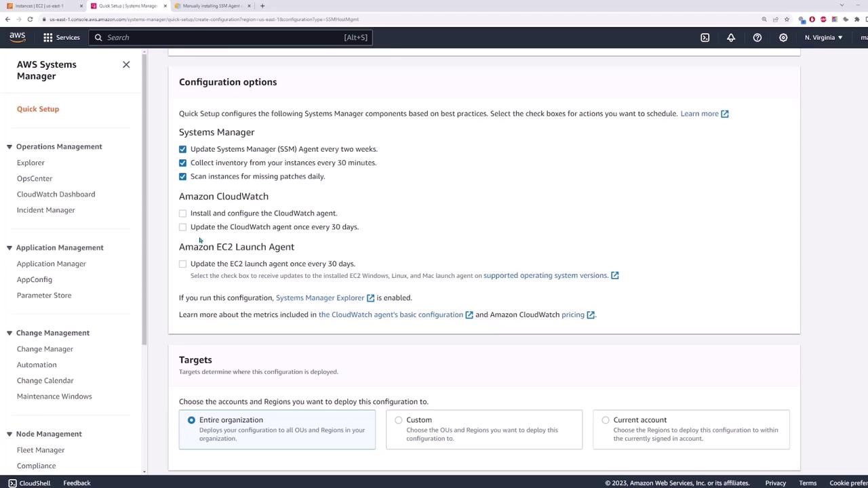
Task: Open external link icon next to Learn more
Action: point(725,114)
